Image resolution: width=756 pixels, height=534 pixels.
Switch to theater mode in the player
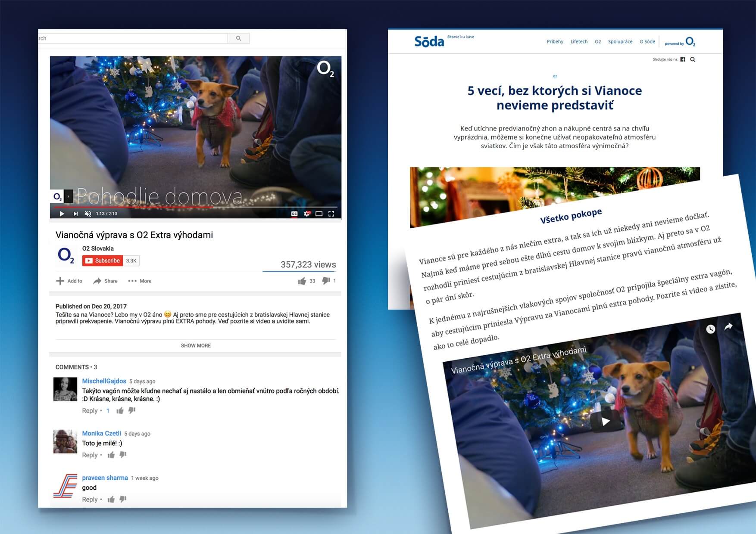click(x=319, y=214)
